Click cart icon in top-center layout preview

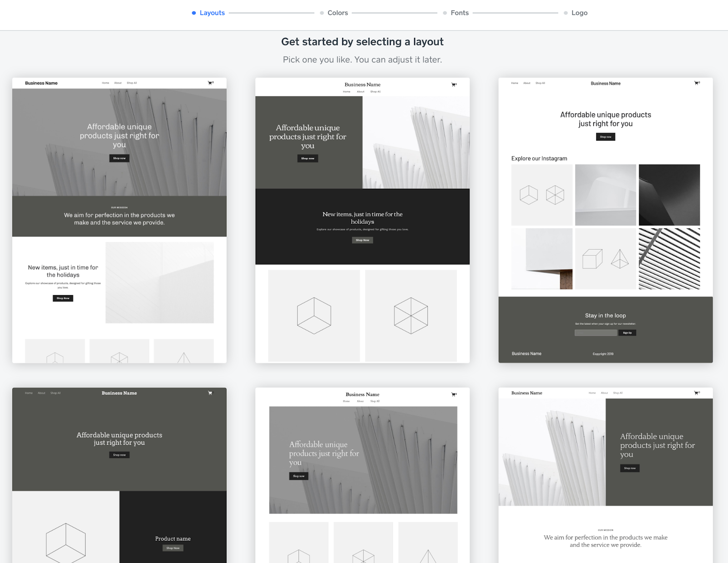pyautogui.click(x=454, y=84)
